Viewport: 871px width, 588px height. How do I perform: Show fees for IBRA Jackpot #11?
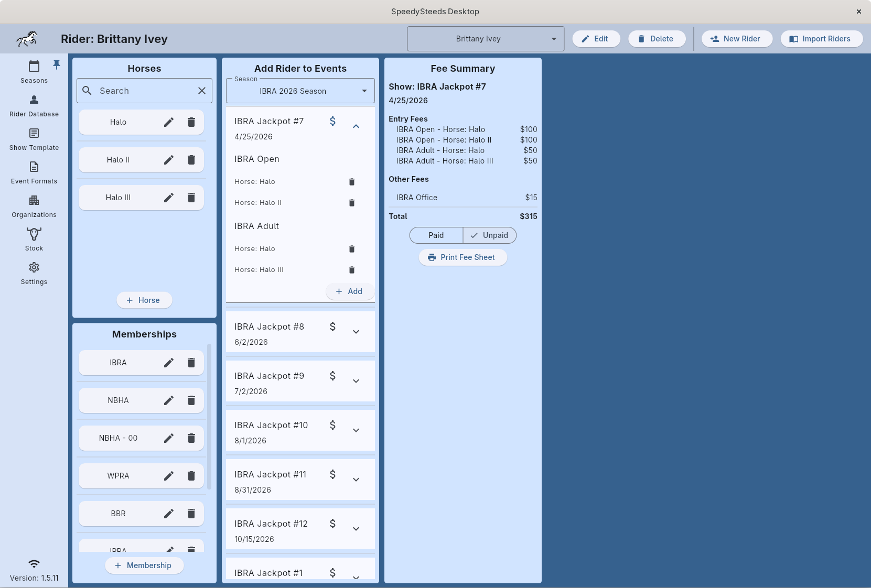coord(332,474)
